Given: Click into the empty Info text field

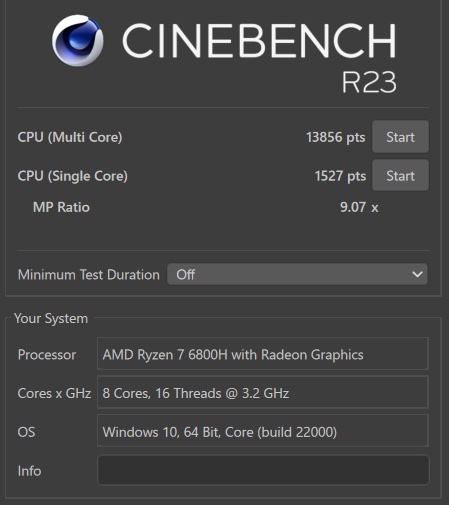Looking at the screenshot, I should pyautogui.click(x=263, y=470).
